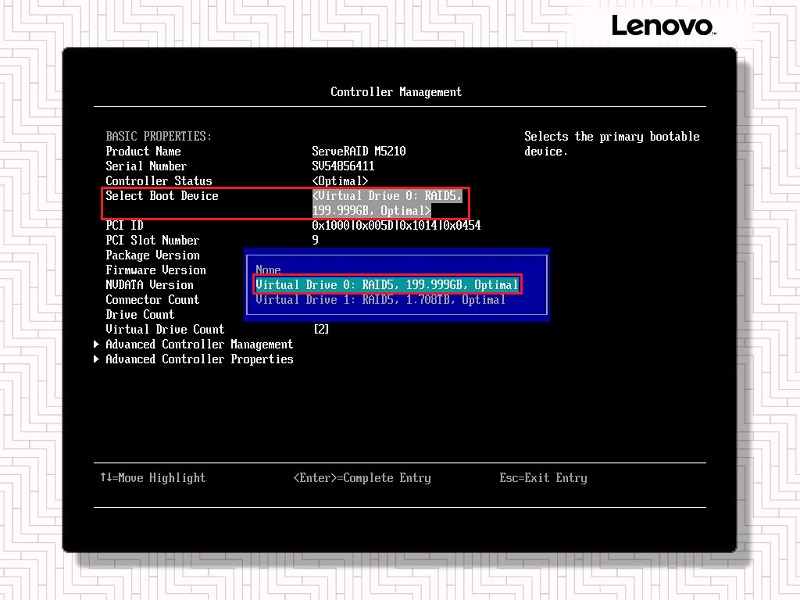Select Virtual Drive 0 in popup list

coord(387,285)
